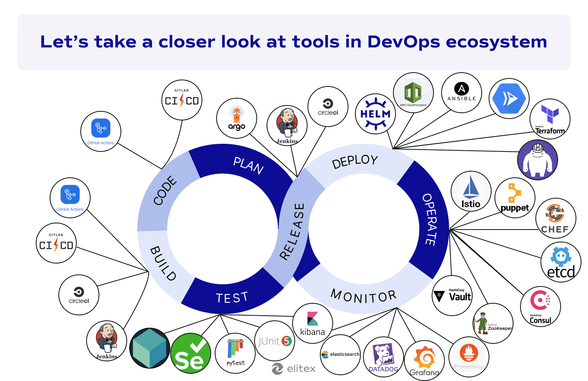Select the HELM logo

375,114
